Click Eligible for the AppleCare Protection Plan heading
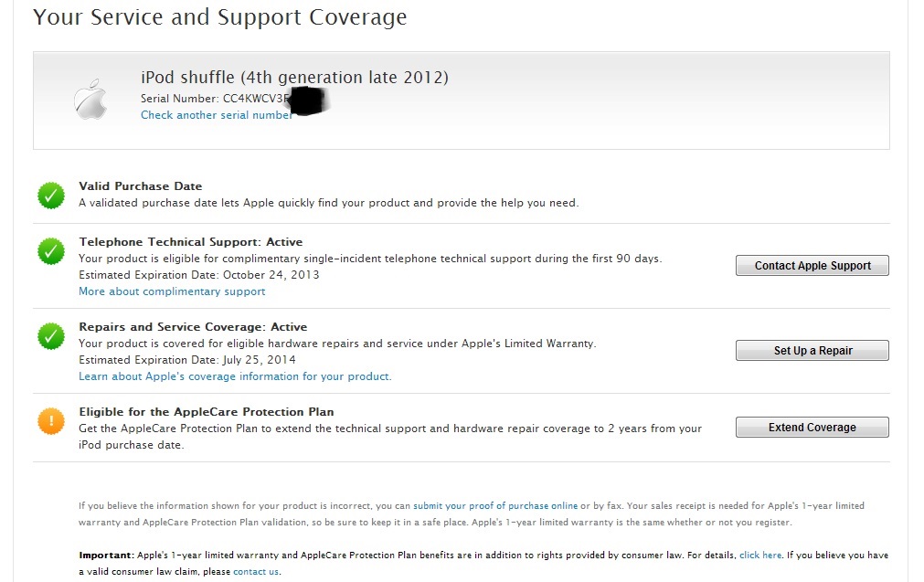The image size is (924, 582). point(218,412)
